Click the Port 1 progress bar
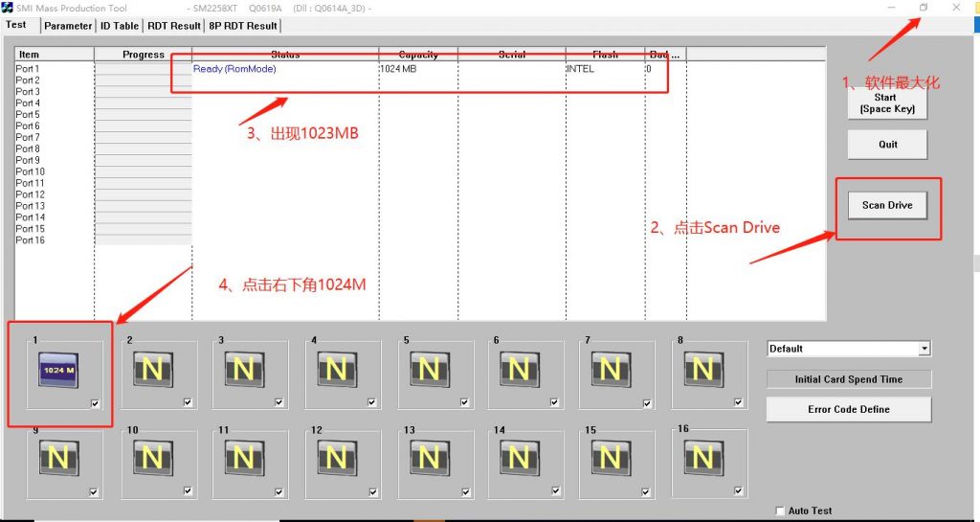 tap(143, 69)
